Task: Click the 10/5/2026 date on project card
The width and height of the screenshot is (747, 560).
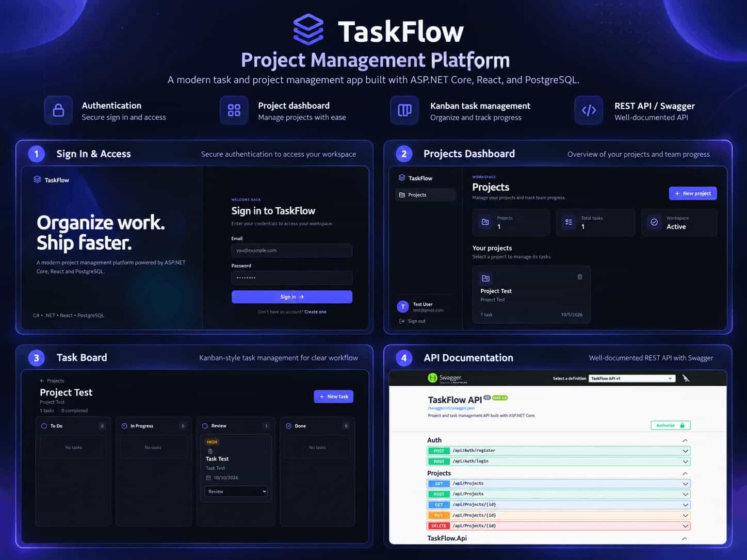Action: [x=572, y=315]
